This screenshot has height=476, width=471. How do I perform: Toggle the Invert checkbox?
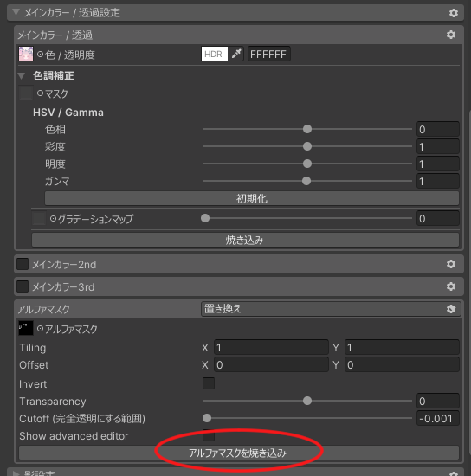pyautogui.click(x=209, y=383)
